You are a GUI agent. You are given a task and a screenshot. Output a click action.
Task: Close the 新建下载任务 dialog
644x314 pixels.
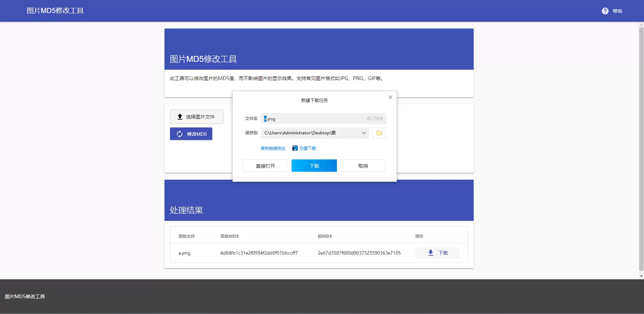click(390, 97)
